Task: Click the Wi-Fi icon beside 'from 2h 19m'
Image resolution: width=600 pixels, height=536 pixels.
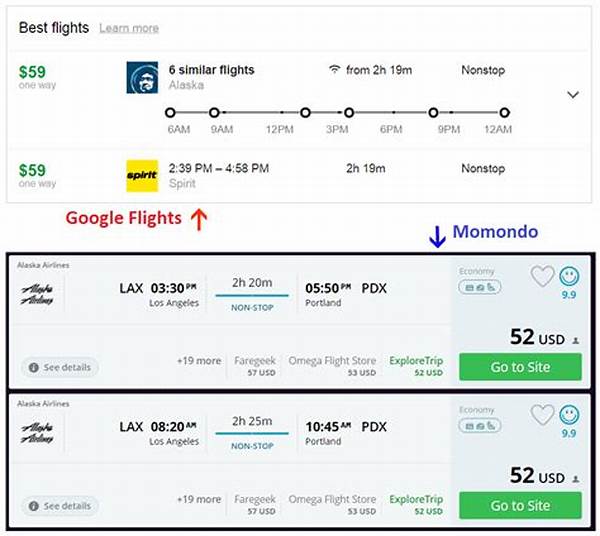Action: pyautogui.click(x=334, y=70)
